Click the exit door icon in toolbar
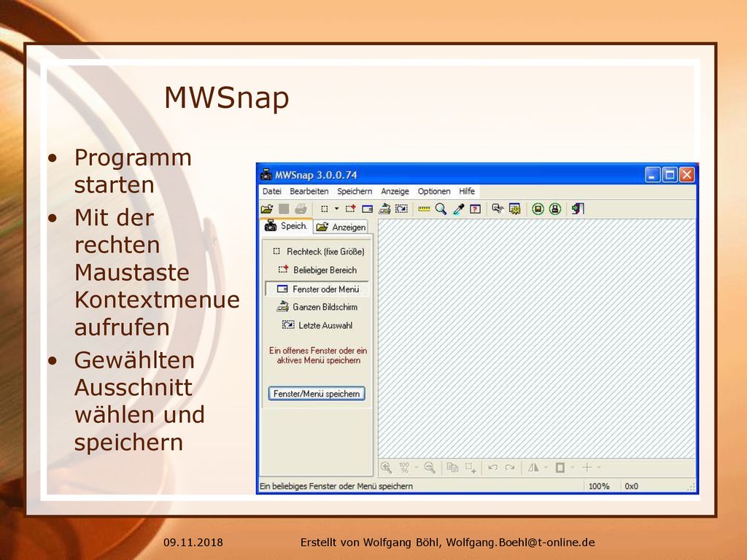Screen dimensions: 747x560 click(578, 209)
